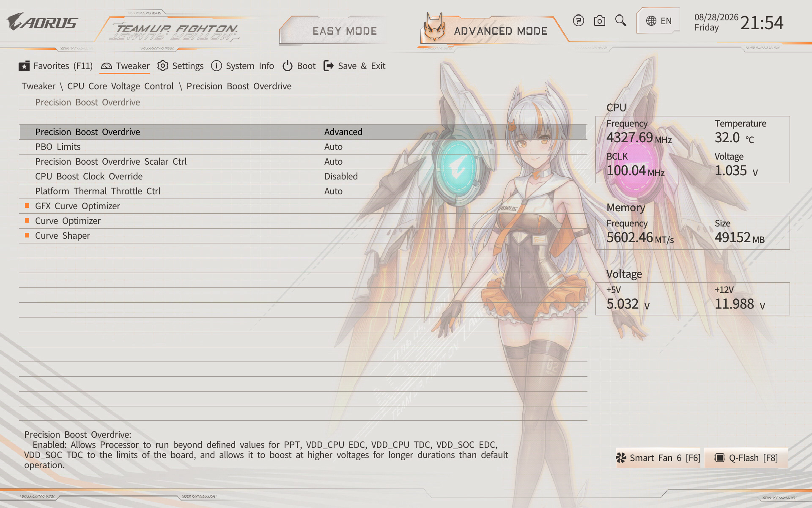Click the AORUS logo
This screenshot has height=508, width=812.
(42, 22)
